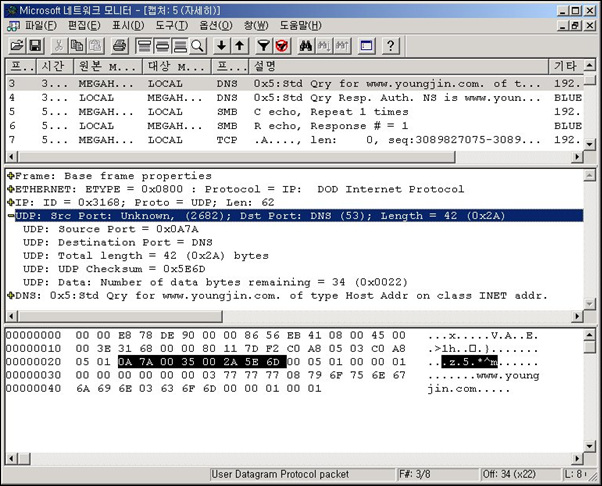Collapse the UDP Src Port node
Image resolution: width=602 pixels, height=486 pixels.
click(11, 216)
